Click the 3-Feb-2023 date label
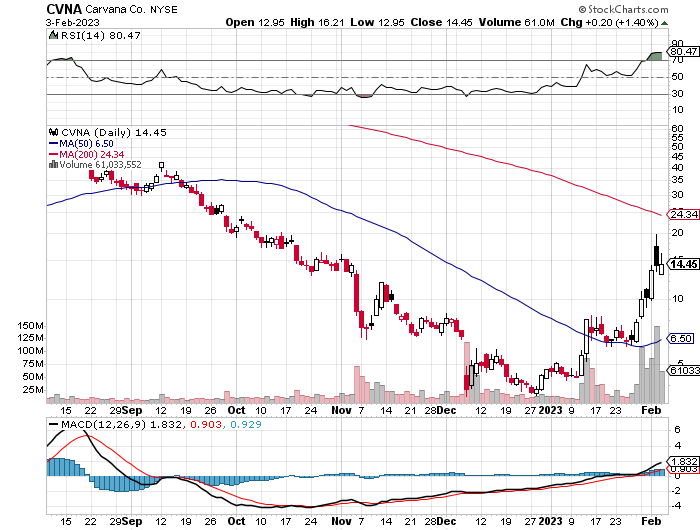The image size is (700, 530). tap(73, 22)
